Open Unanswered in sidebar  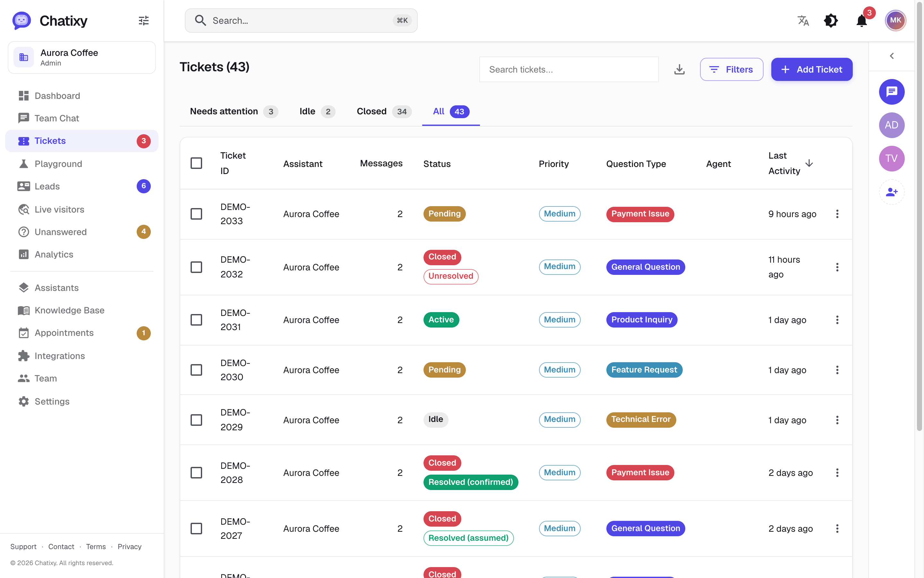[x=82, y=232]
